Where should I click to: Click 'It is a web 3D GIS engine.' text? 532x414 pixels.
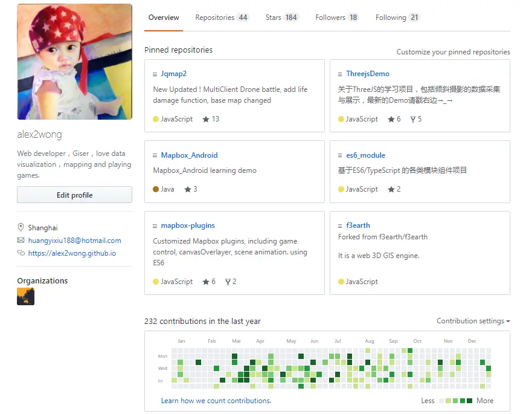click(379, 256)
